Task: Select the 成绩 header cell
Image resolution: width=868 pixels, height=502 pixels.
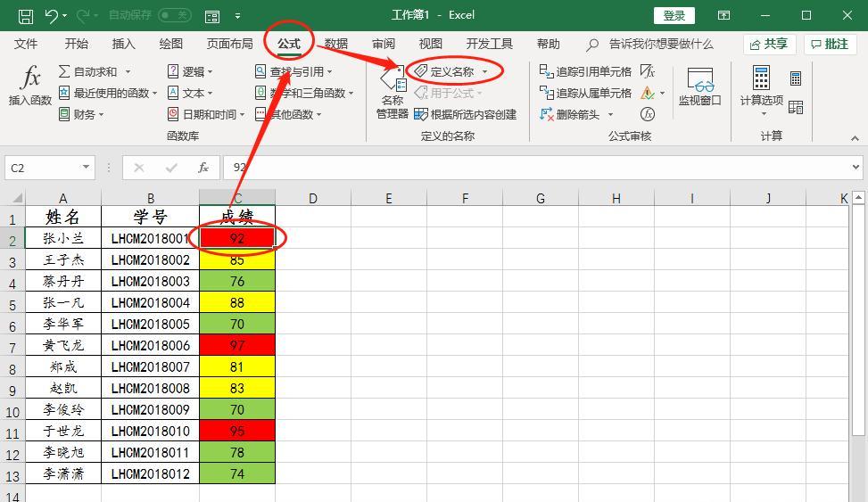Action: pyautogui.click(x=237, y=217)
